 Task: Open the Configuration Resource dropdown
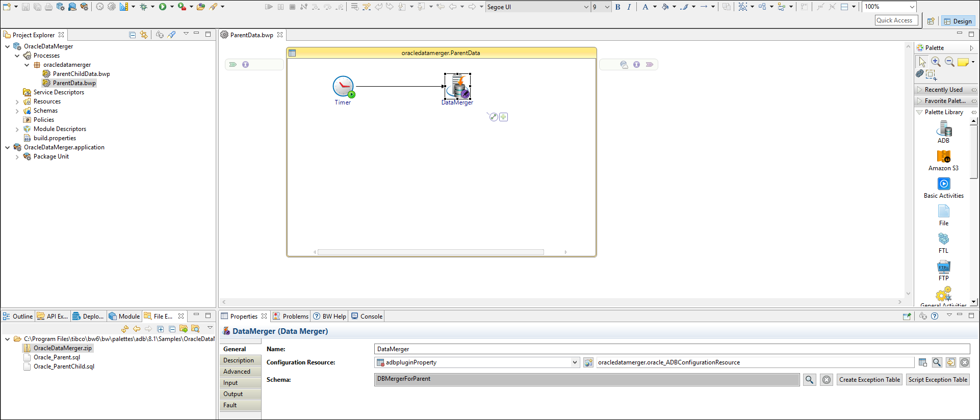tap(575, 362)
